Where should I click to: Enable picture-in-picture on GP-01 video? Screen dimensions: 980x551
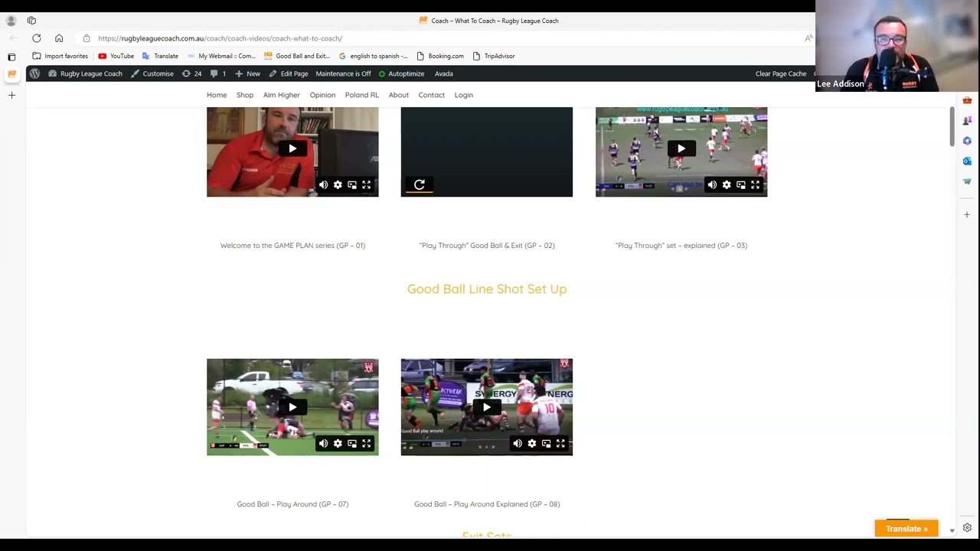[x=352, y=184]
